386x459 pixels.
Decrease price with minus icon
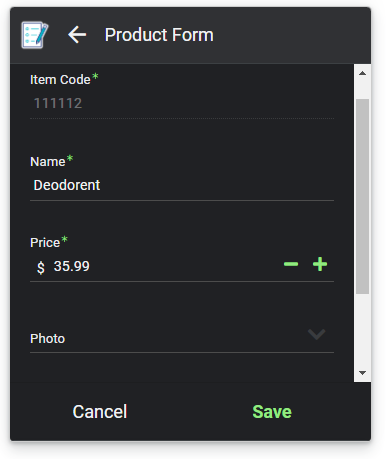(291, 264)
